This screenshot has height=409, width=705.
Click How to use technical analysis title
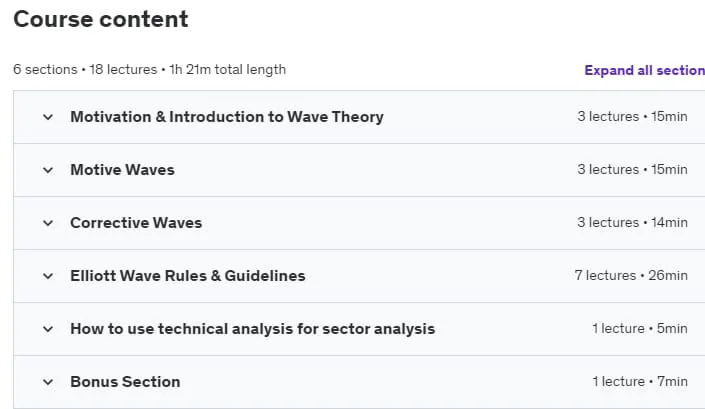click(253, 329)
